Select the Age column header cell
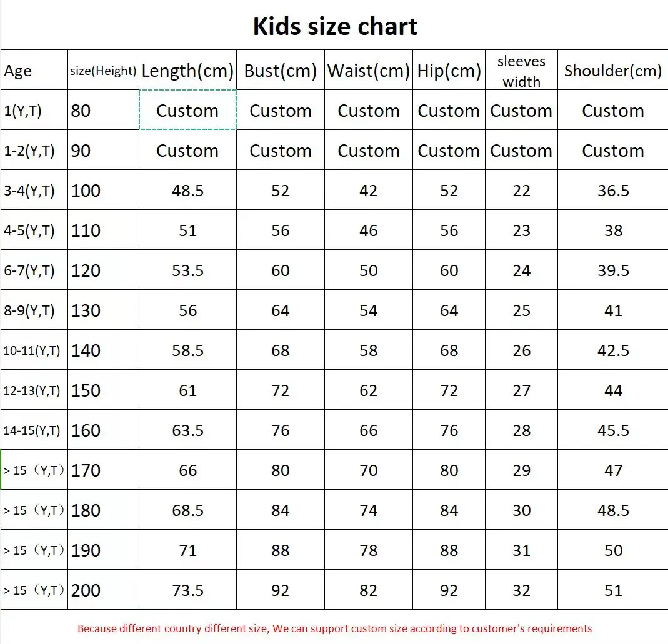Image resolution: width=668 pixels, height=644 pixels. [x=34, y=71]
